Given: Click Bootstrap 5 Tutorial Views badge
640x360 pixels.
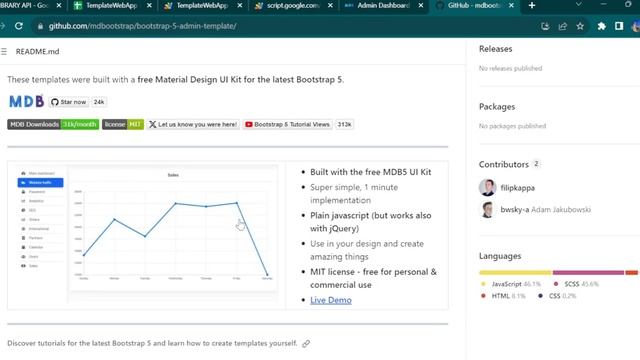Looking at the screenshot, I should [288, 124].
